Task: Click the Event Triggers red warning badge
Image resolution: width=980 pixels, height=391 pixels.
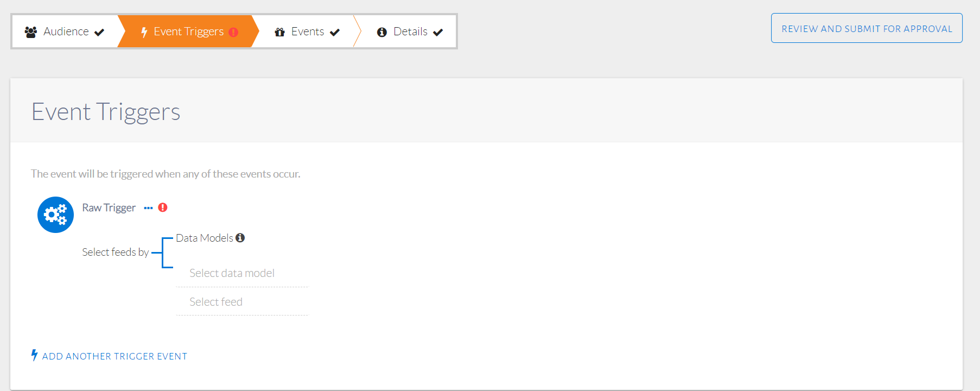Action: tap(234, 32)
